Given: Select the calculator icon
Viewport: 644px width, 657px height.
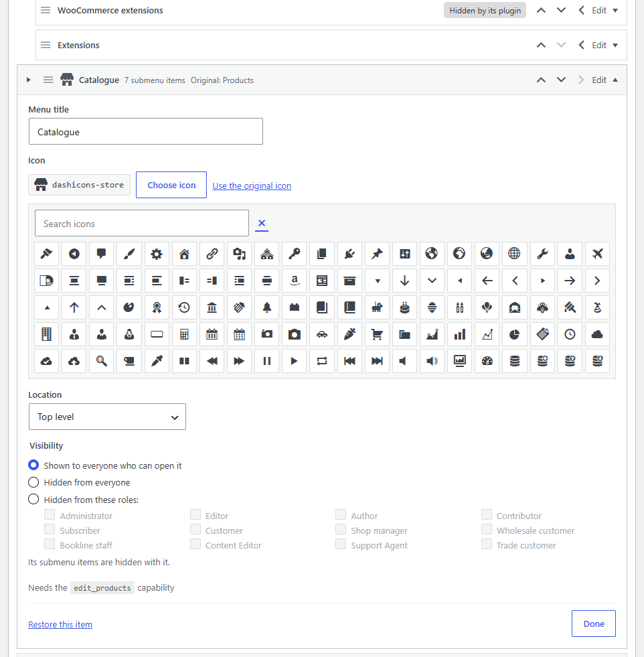Looking at the screenshot, I should point(184,334).
